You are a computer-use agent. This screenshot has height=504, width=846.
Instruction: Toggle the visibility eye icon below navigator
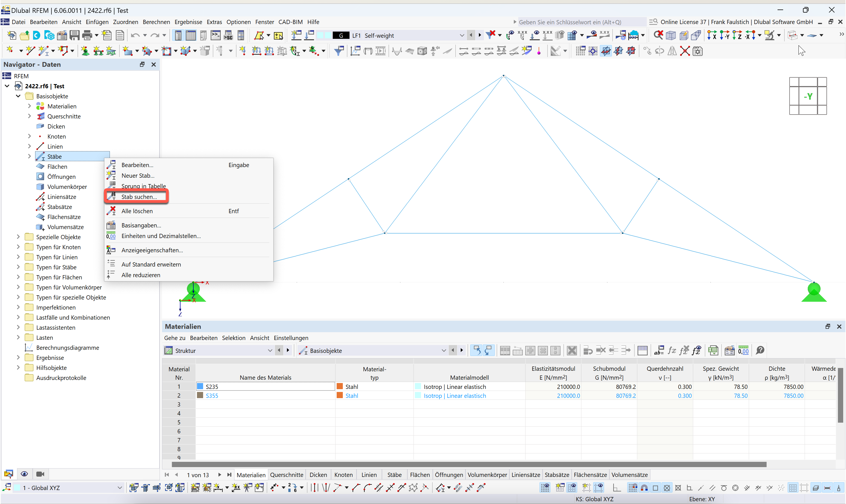click(24, 474)
